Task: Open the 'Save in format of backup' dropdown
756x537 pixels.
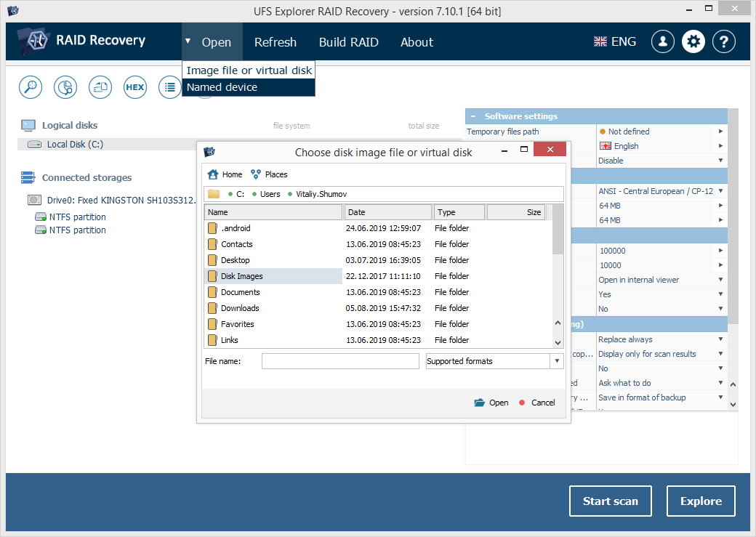Action: tap(720, 397)
